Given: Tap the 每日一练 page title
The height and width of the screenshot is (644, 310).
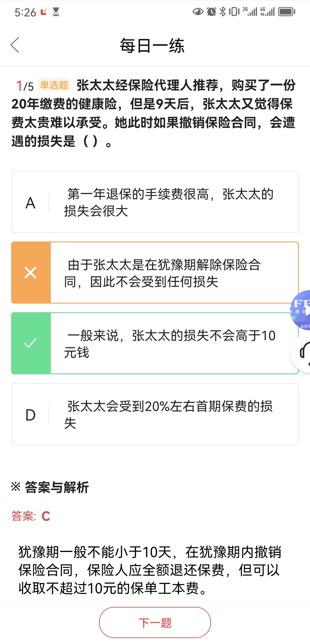Looking at the screenshot, I should tap(152, 45).
